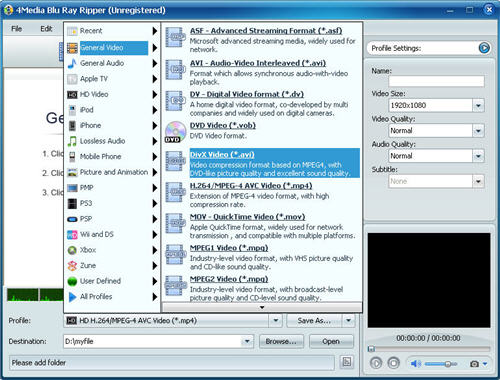
Task: Open the snapshot options arrow
Action: click(x=485, y=364)
